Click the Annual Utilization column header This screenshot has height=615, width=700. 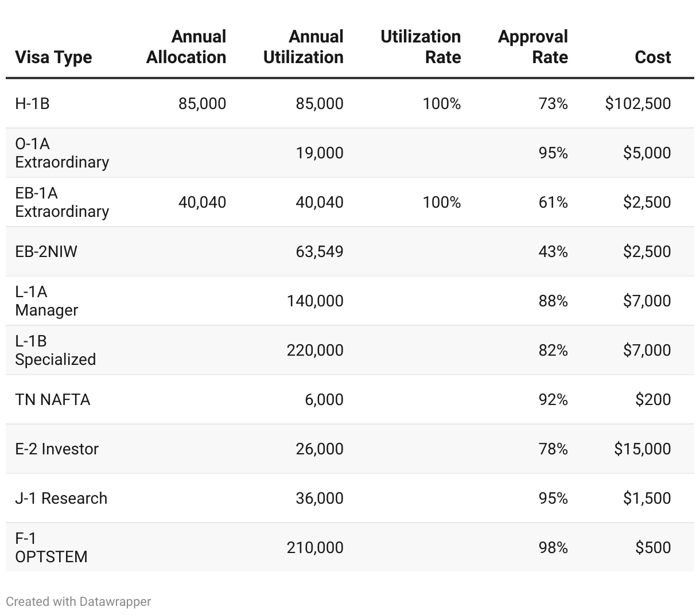tap(303, 47)
